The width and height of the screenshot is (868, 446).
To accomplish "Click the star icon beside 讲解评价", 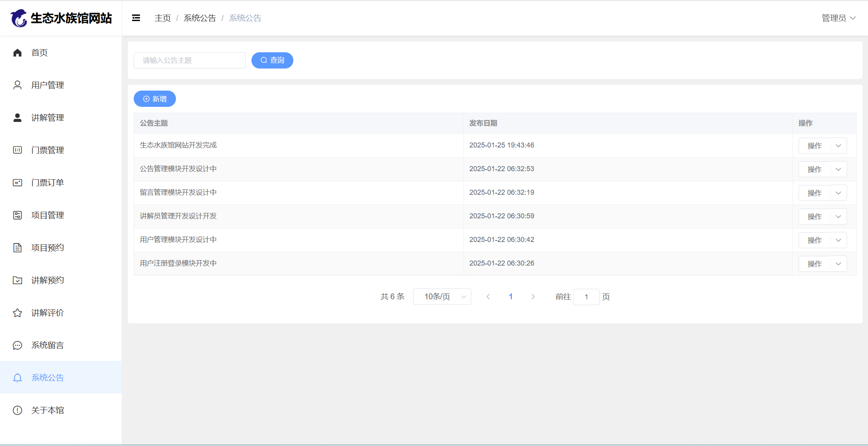I will (x=17, y=313).
